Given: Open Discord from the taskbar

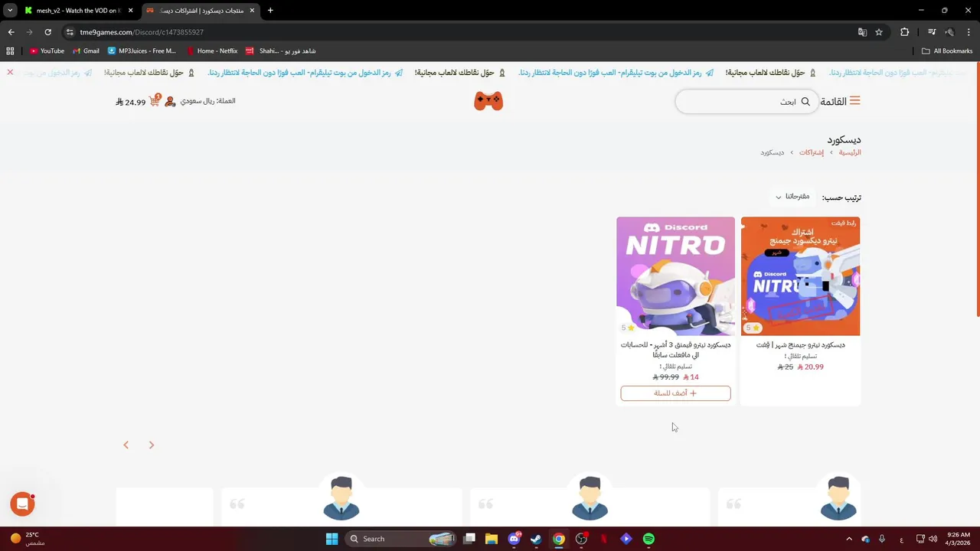Looking at the screenshot, I should (x=514, y=539).
